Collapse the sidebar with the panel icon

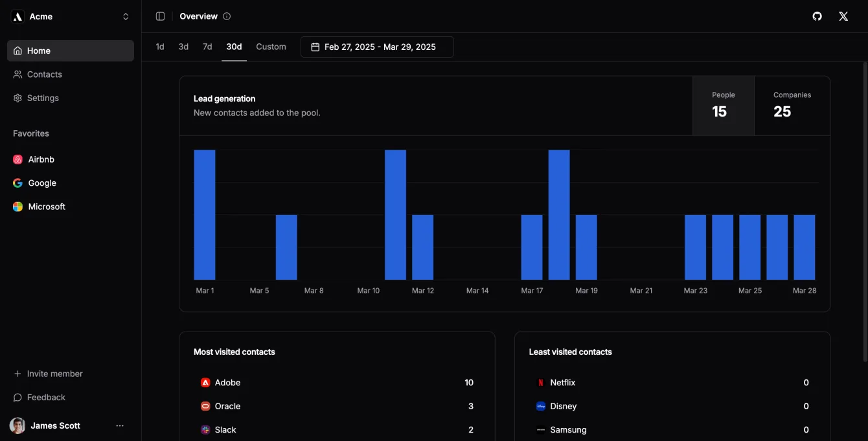[159, 16]
